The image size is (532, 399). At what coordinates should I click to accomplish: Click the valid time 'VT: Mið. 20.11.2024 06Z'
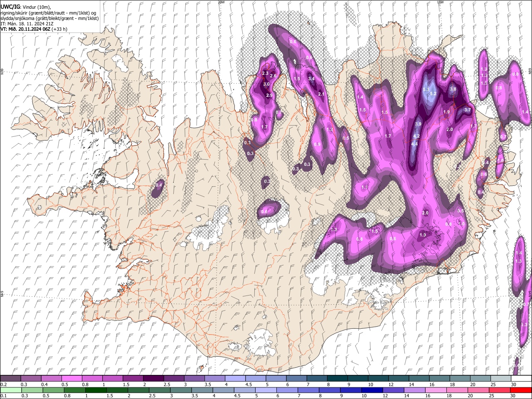tap(26, 29)
